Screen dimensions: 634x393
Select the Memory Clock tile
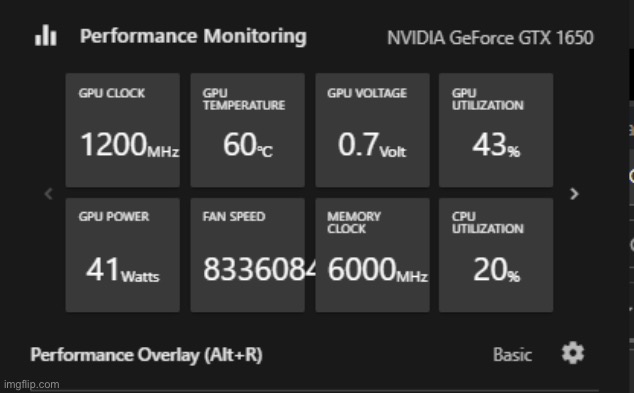[372, 255]
